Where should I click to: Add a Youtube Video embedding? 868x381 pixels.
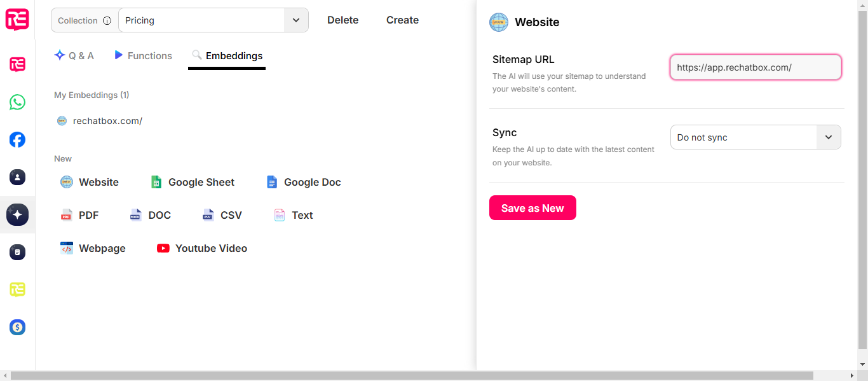coord(202,248)
